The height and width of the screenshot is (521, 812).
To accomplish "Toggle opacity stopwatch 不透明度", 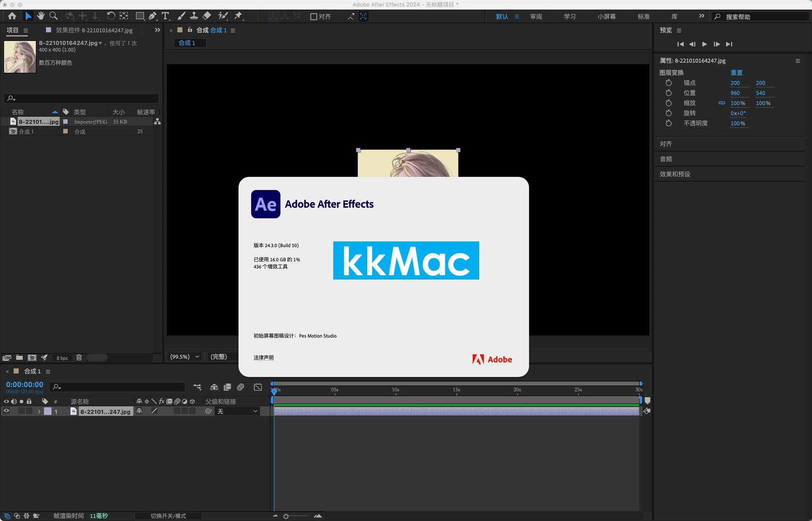I will click(668, 123).
